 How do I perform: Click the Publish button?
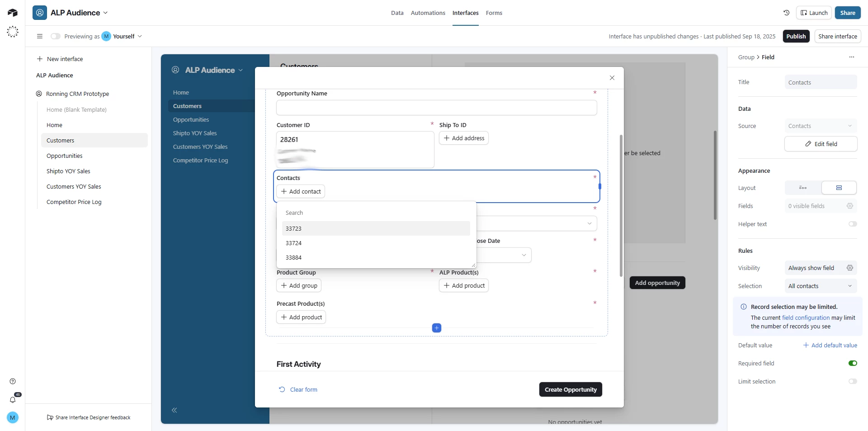click(796, 36)
